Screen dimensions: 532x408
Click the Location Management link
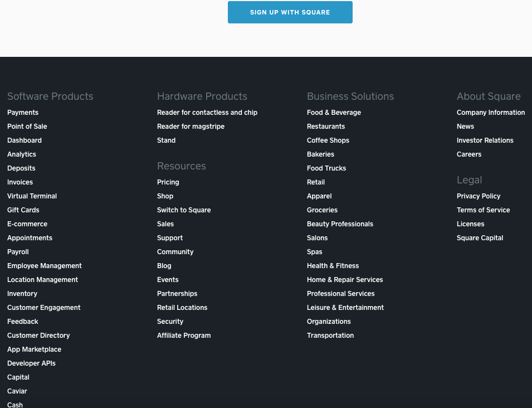42,279
